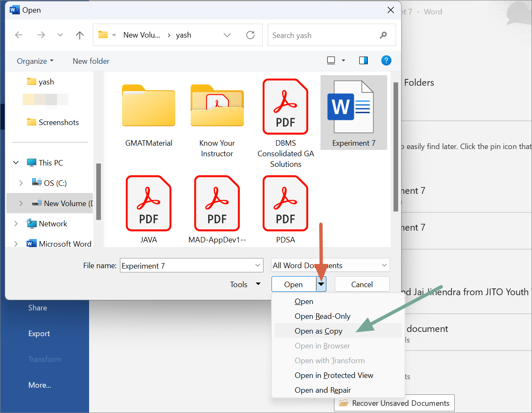Refresh the yash folder listing

[250, 35]
